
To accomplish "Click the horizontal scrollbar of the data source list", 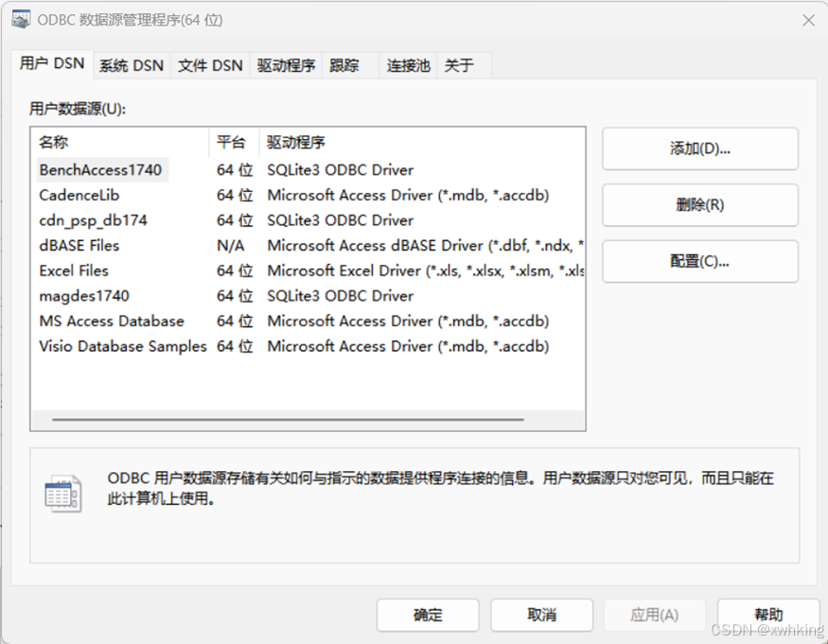I will [289, 420].
